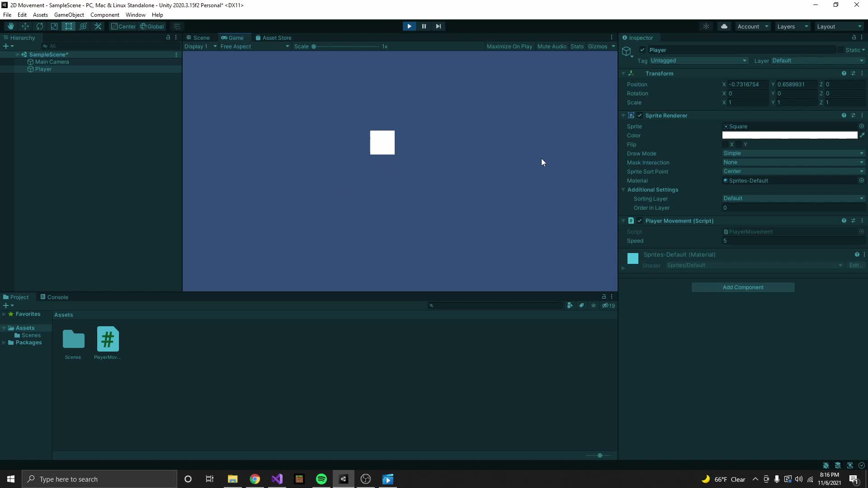Open Unity Collaborate cloud services
Viewport: 868px width, 488px height.
724,26
